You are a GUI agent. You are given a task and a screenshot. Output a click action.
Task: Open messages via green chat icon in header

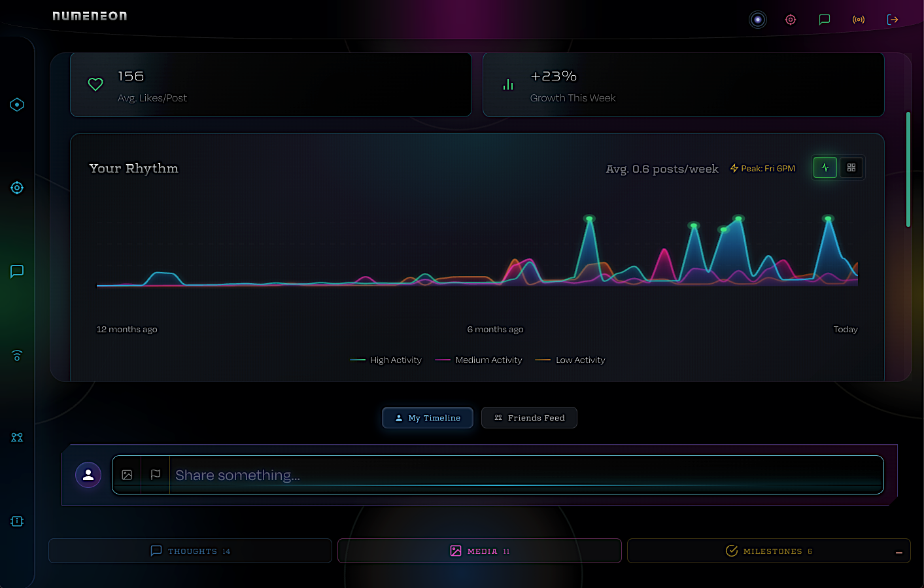pyautogui.click(x=825, y=20)
